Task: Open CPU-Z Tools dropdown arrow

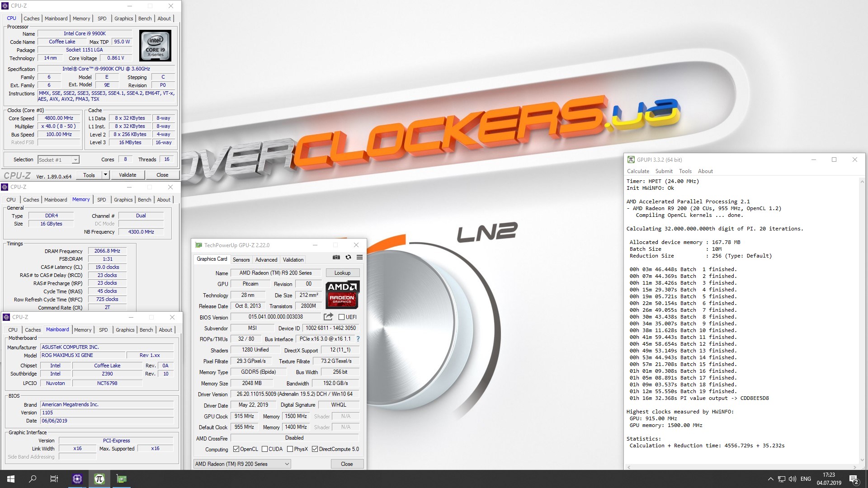Action: [105, 175]
